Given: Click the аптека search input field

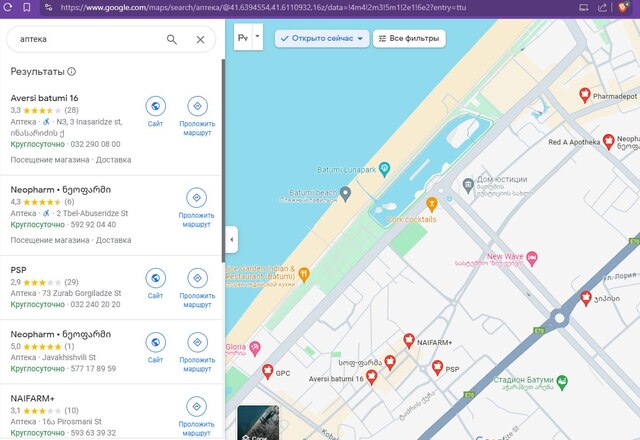Looking at the screenshot, I should 90,39.
